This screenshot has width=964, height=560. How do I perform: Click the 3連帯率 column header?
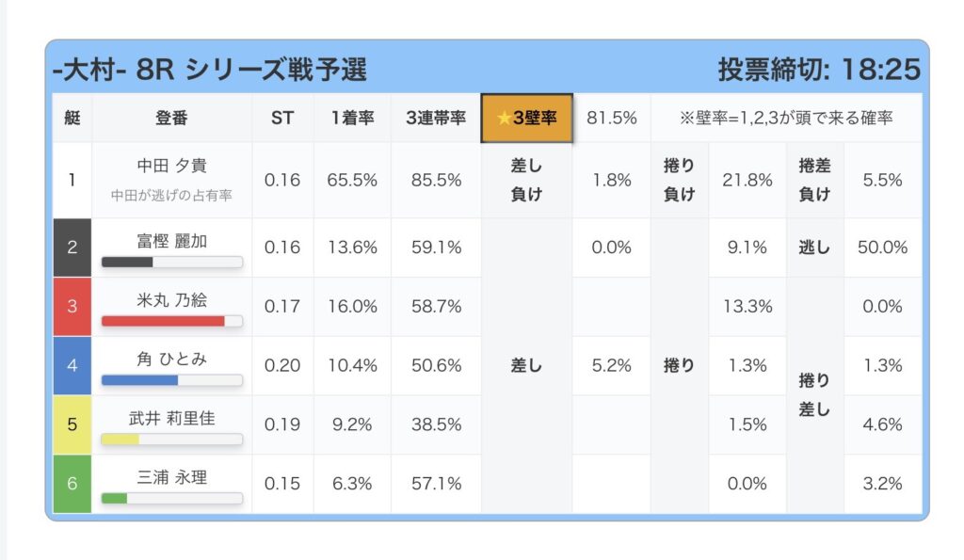tap(436, 119)
